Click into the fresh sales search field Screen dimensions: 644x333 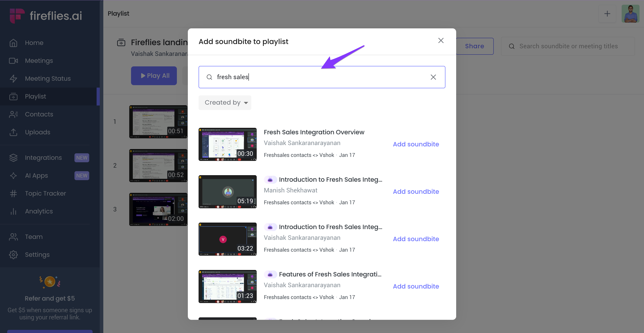click(x=322, y=77)
